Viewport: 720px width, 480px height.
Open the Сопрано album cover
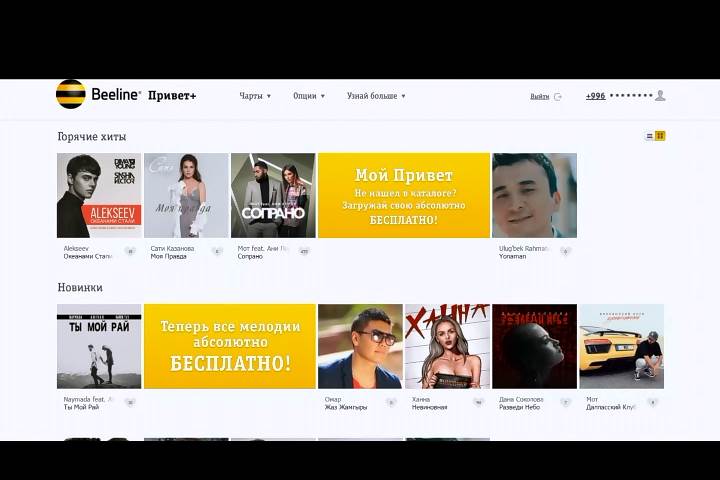point(273,195)
